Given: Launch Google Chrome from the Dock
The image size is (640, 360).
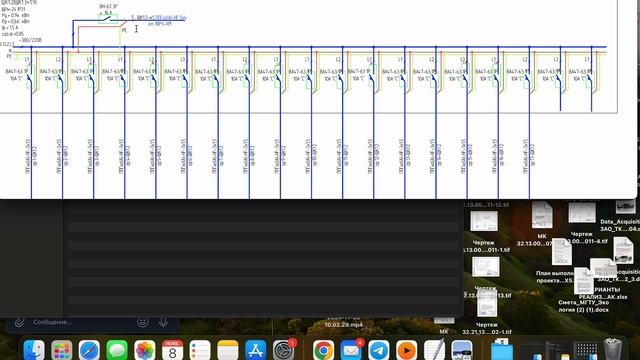Looking at the screenshot, I should (x=323, y=350).
